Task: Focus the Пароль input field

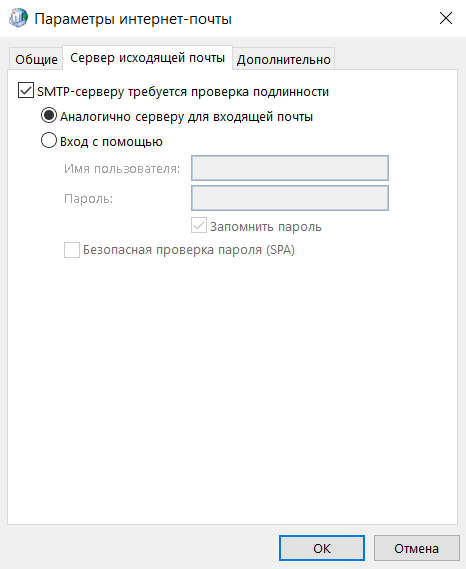Action: coord(290,198)
